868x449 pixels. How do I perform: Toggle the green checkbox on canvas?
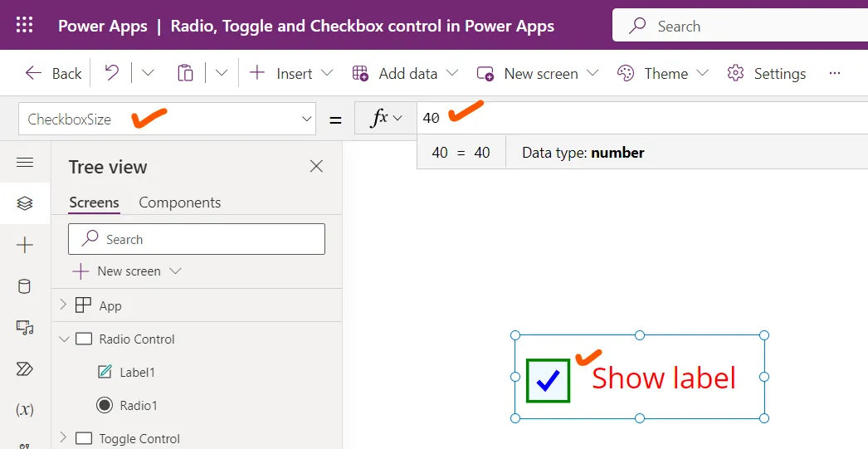coord(548,380)
